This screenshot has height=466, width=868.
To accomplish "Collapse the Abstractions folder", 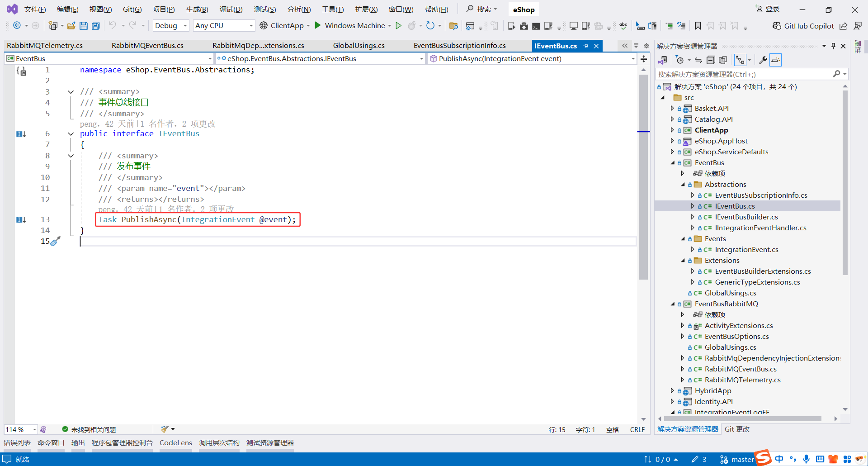I will click(683, 185).
